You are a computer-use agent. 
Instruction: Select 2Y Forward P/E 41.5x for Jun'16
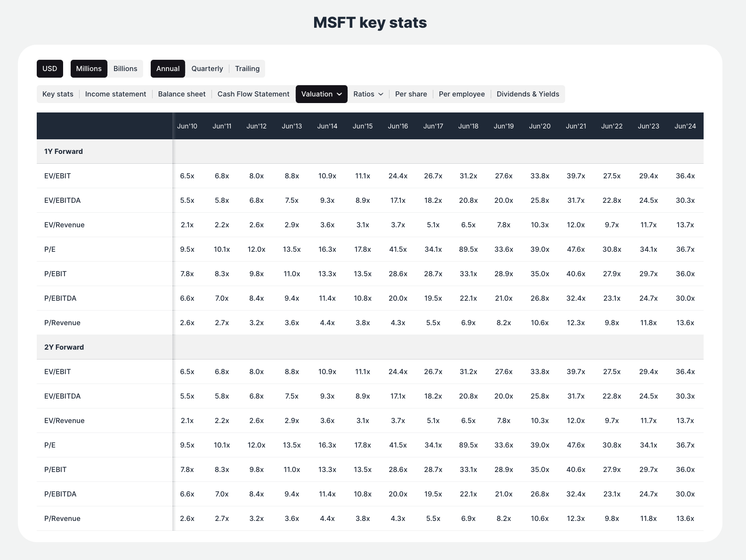[x=398, y=445]
